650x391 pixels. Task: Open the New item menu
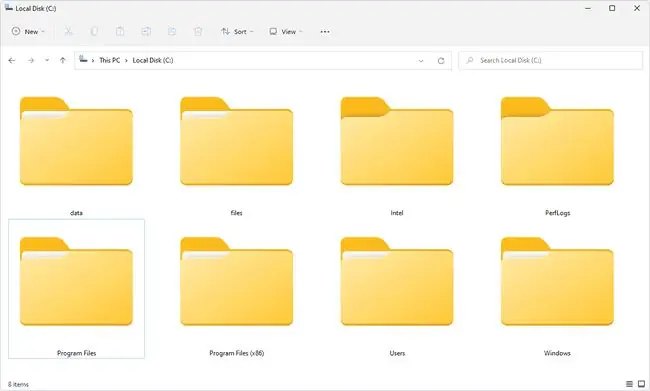[x=28, y=32]
